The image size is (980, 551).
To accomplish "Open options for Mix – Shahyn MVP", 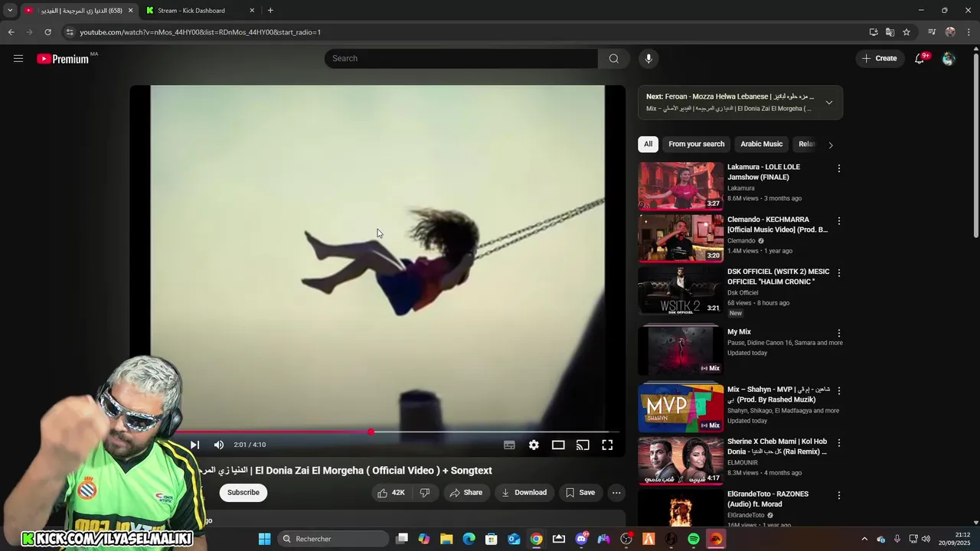I will click(x=839, y=390).
